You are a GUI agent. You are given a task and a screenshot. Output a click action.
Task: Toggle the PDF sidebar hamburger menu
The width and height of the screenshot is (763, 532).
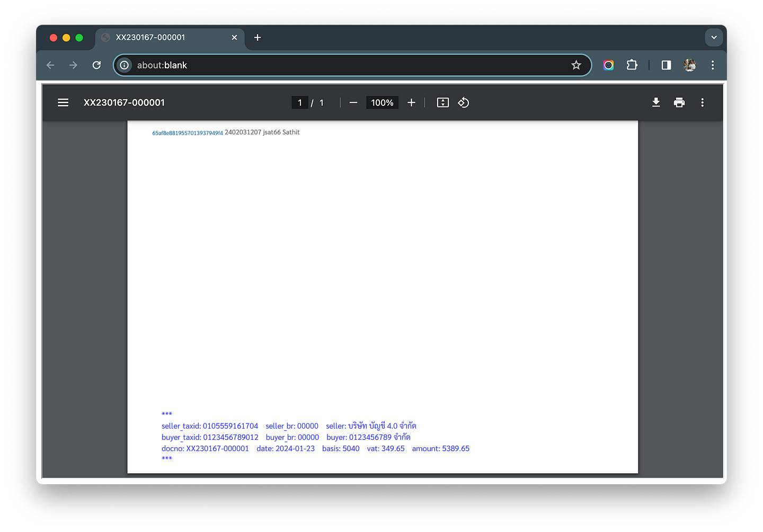(x=63, y=103)
